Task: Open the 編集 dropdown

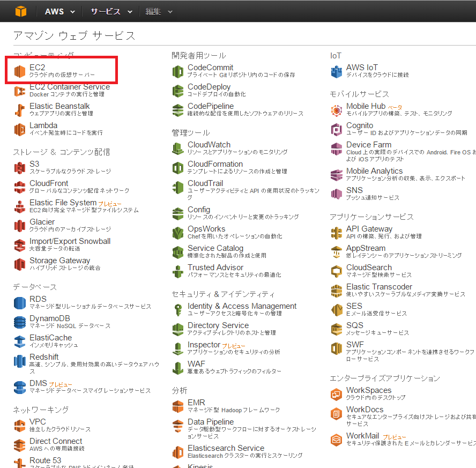Action: (x=159, y=12)
